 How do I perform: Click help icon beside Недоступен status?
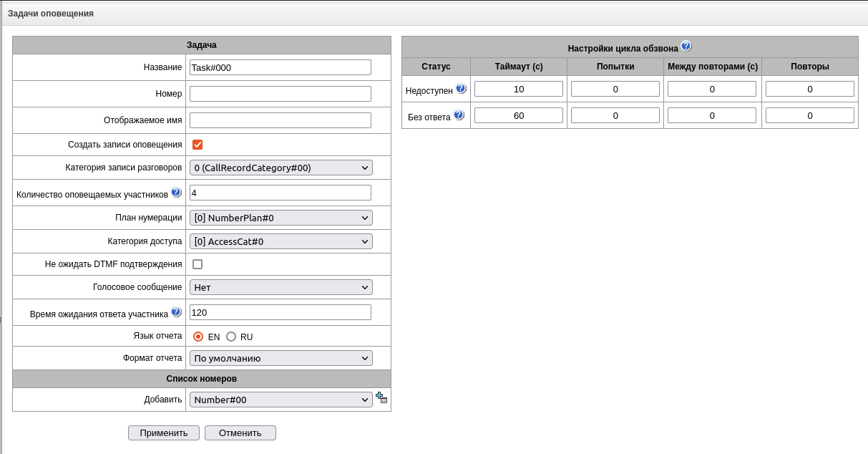(x=461, y=89)
